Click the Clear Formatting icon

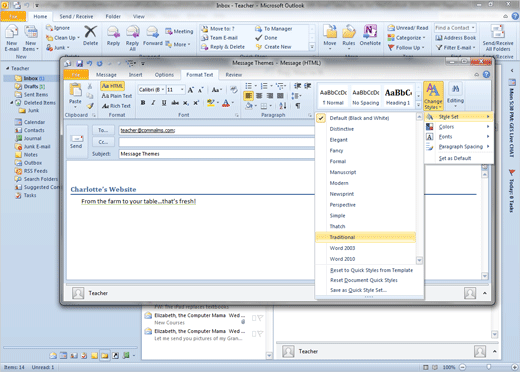click(234, 90)
